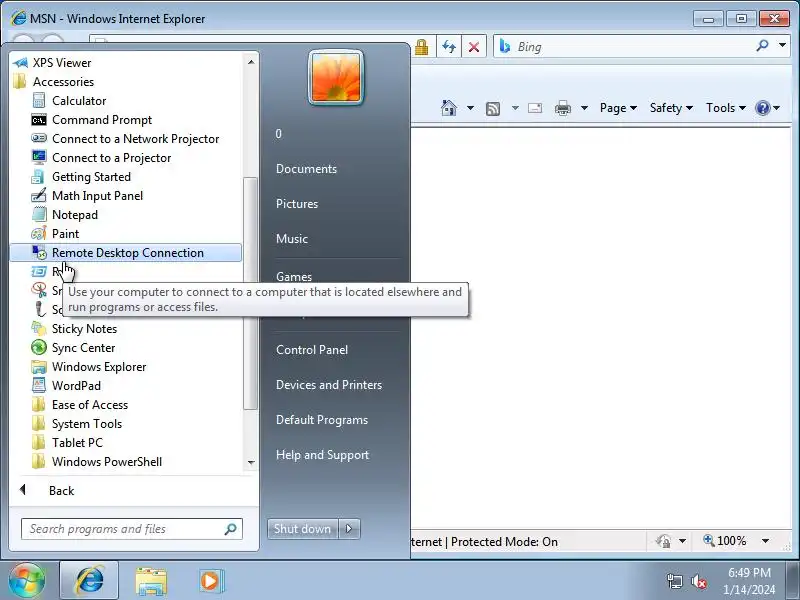Click the Internet Explorer Help icon

pyautogui.click(x=763, y=108)
